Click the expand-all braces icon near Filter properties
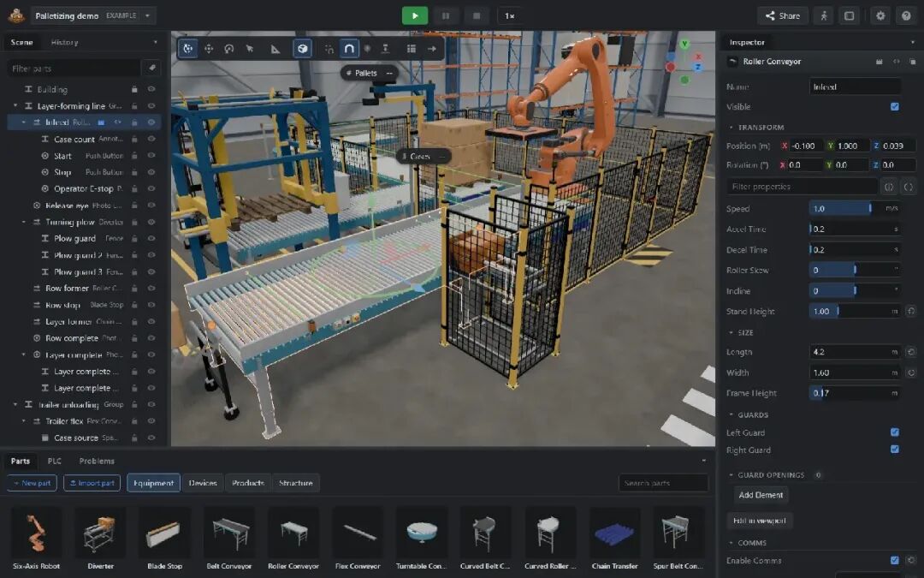The image size is (924, 578). tap(889, 187)
